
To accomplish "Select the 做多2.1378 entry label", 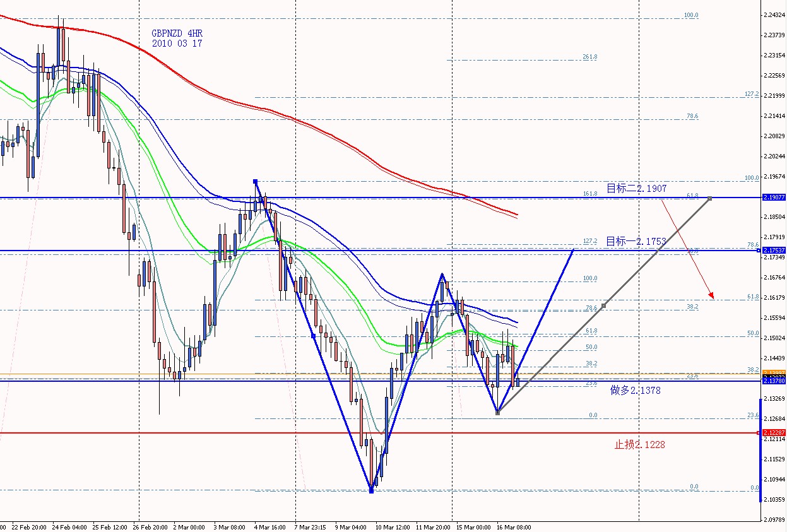I will coord(636,391).
